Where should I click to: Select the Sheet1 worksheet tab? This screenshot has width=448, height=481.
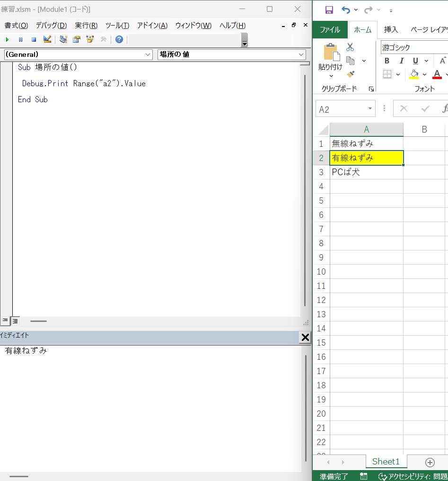tap(386, 462)
